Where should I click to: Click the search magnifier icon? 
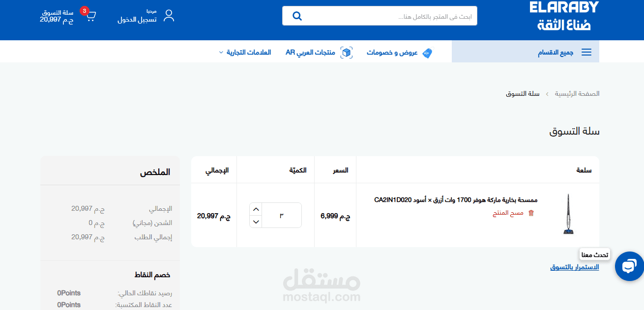pos(297,16)
